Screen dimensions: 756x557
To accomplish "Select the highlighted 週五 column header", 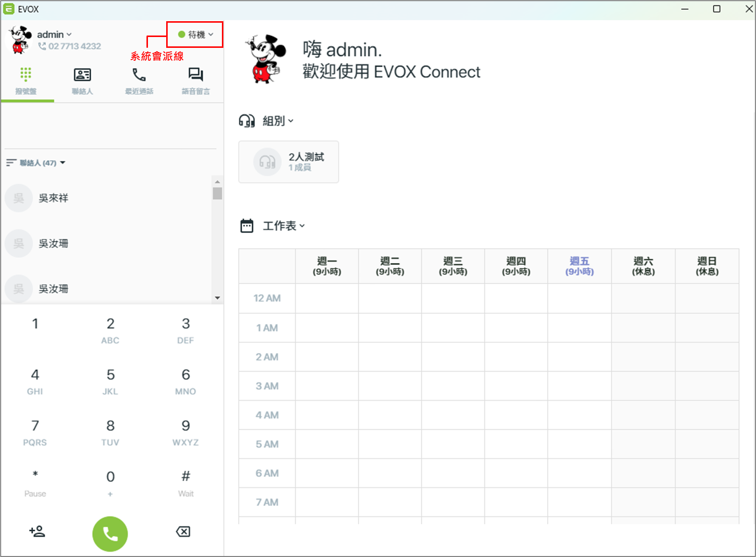I will click(579, 266).
